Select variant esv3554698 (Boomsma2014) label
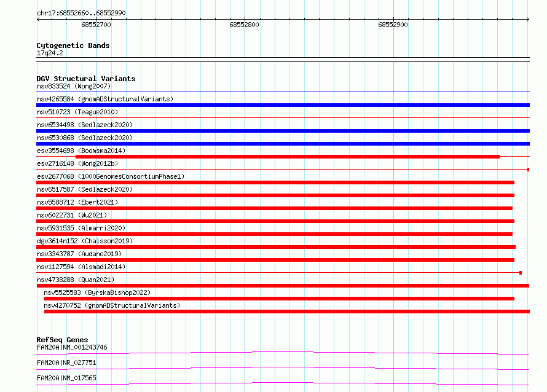The width and height of the screenshot is (547, 392). click(x=81, y=151)
